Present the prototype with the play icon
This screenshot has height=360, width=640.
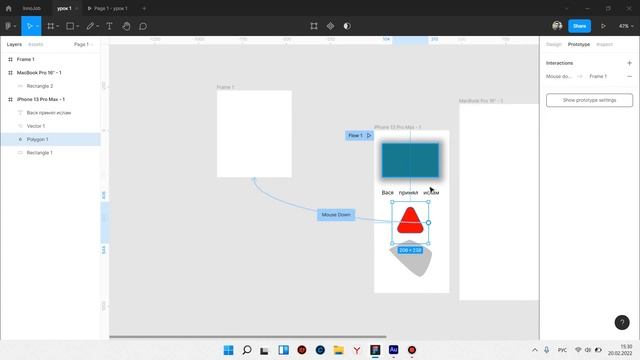[603, 26]
